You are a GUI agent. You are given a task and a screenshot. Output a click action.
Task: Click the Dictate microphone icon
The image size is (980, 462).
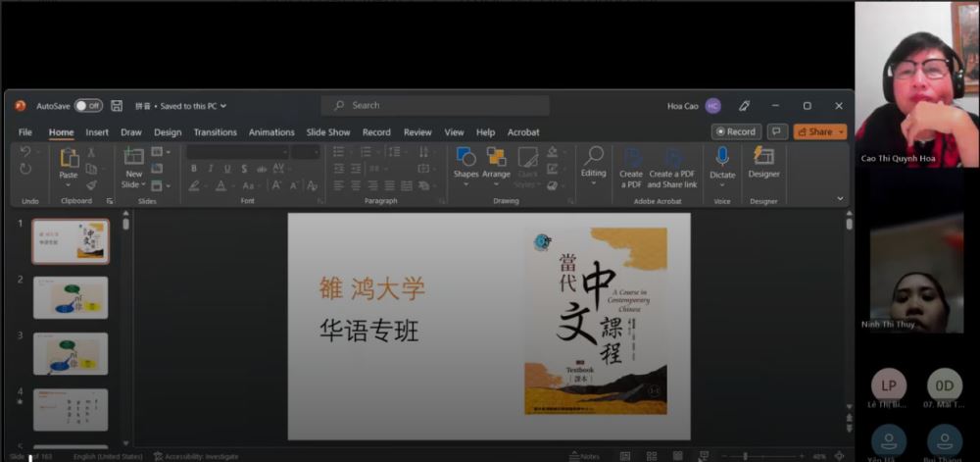722,157
